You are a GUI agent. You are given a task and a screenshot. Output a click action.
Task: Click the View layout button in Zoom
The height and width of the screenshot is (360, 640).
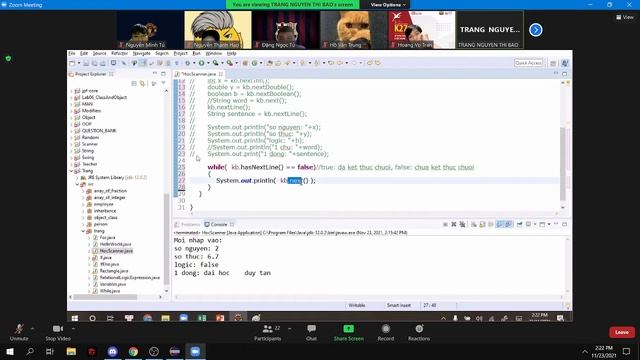[x=625, y=17]
